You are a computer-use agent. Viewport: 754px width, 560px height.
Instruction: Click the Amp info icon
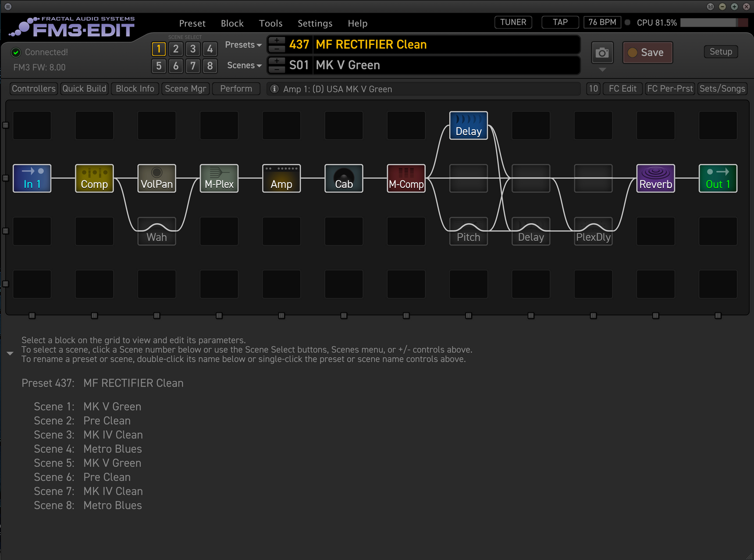click(274, 89)
